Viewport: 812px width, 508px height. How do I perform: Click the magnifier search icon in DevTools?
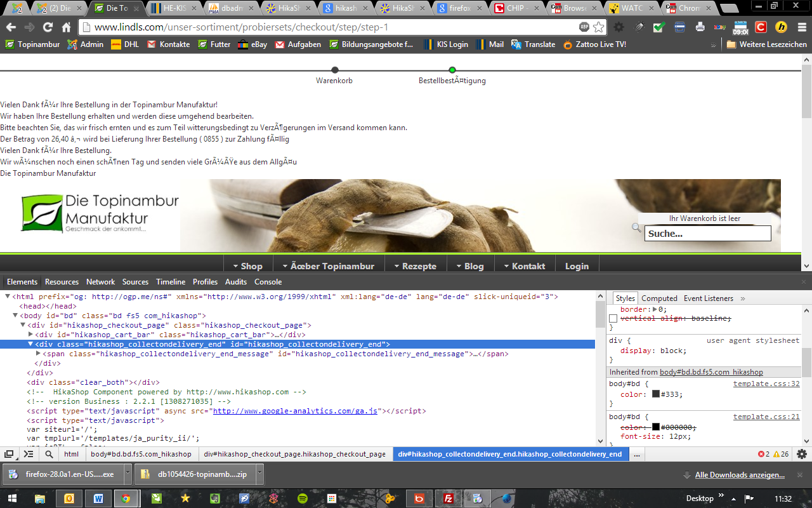click(x=49, y=454)
